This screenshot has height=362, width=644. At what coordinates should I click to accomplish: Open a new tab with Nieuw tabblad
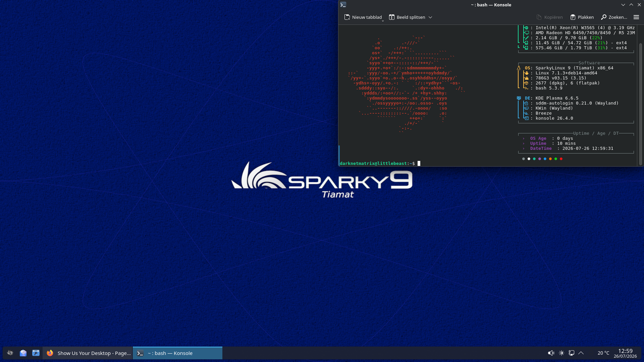coord(362,17)
